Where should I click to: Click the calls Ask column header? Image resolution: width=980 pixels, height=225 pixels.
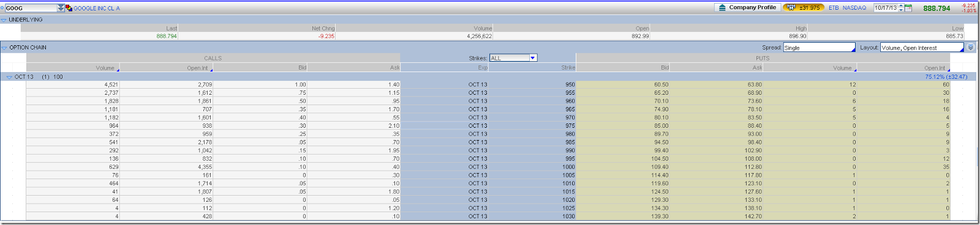[x=395, y=67]
